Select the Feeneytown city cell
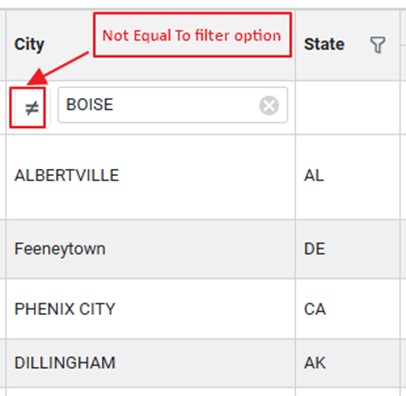This screenshot has height=396, width=406. click(x=150, y=249)
